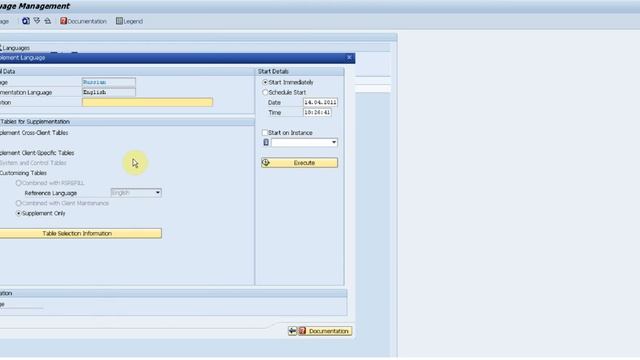Click the yellow description input field
This screenshot has width=640, height=360.
tap(147, 102)
